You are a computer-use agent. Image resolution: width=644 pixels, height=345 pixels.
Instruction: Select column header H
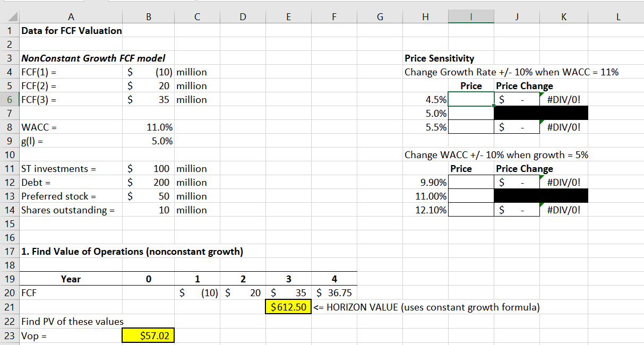[x=425, y=16]
